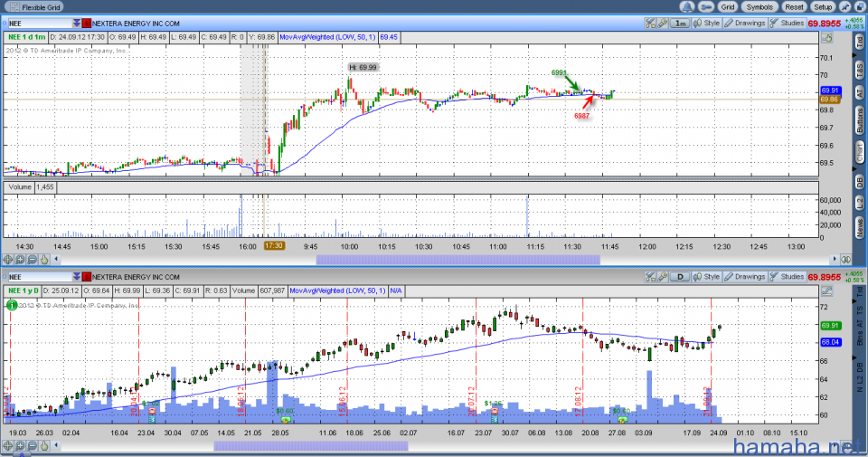Click the upper chart scroll-right arrow

pyautogui.click(x=835, y=259)
